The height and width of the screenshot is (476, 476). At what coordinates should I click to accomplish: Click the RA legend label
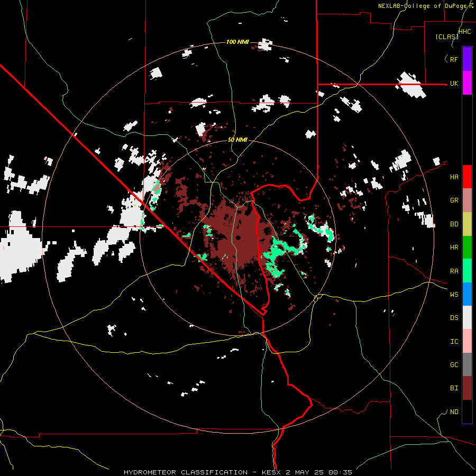point(454,271)
